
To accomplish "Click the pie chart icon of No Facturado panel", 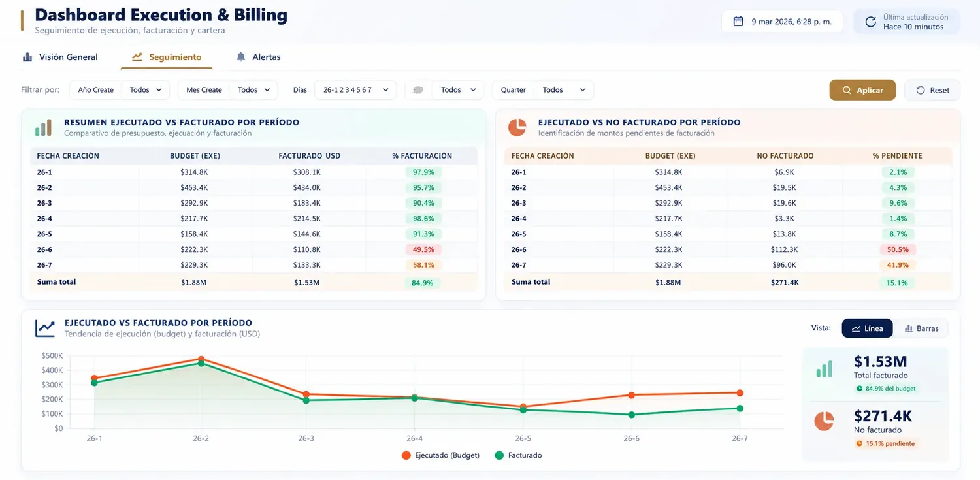I will (517, 127).
